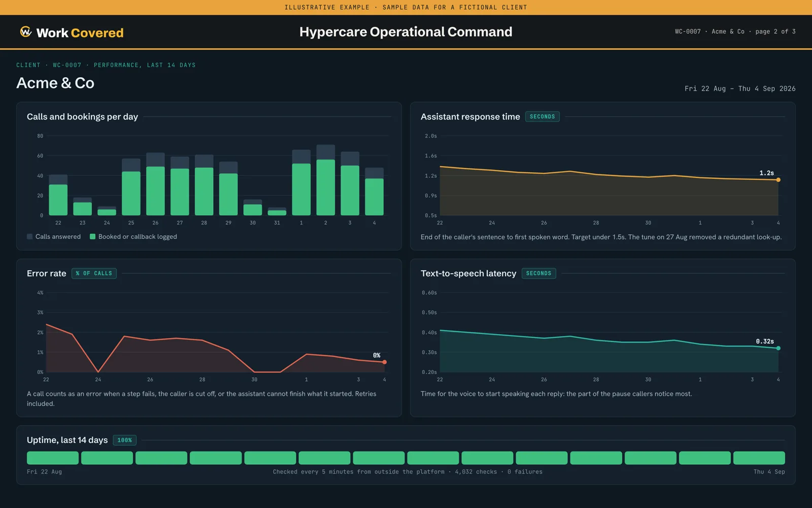Image resolution: width=812 pixels, height=508 pixels.
Task: Click the "Calls and bookings per day" title
Action: pyautogui.click(x=82, y=116)
